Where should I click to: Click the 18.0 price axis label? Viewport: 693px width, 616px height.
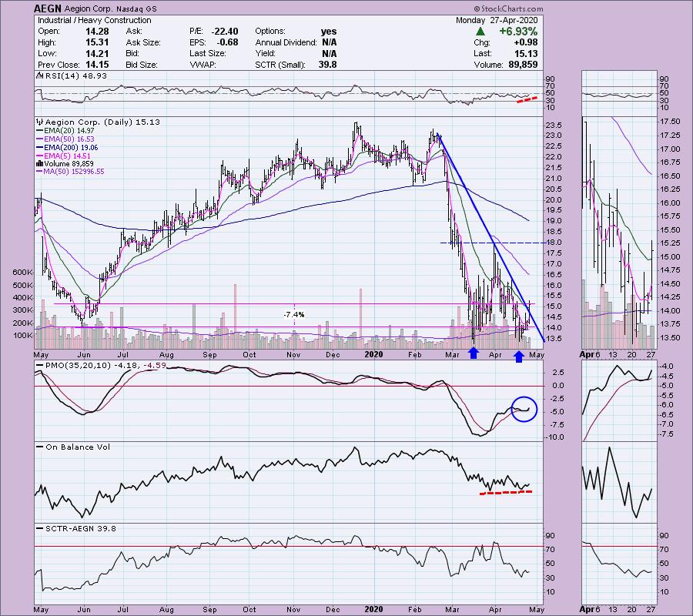pyautogui.click(x=554, y=243)
